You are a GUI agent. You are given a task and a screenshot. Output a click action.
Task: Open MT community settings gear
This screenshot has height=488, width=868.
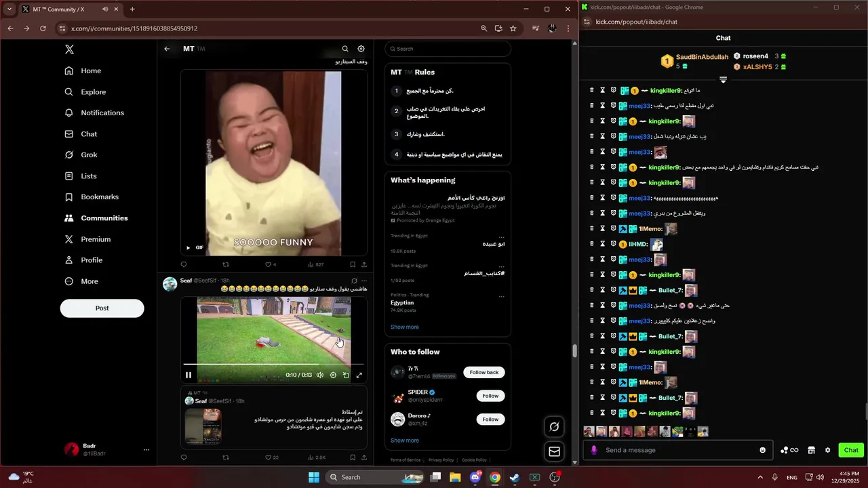click(361, 49)
